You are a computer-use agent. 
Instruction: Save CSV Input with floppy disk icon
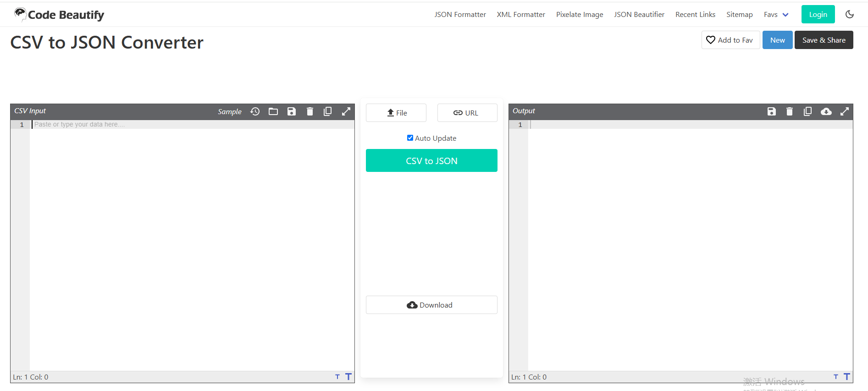[292, 111]
